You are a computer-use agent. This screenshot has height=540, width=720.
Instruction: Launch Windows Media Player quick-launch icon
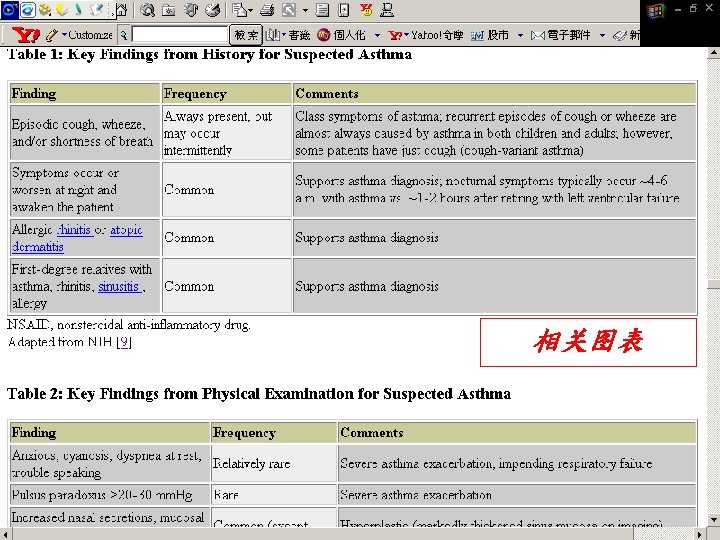tap(10, 10)
